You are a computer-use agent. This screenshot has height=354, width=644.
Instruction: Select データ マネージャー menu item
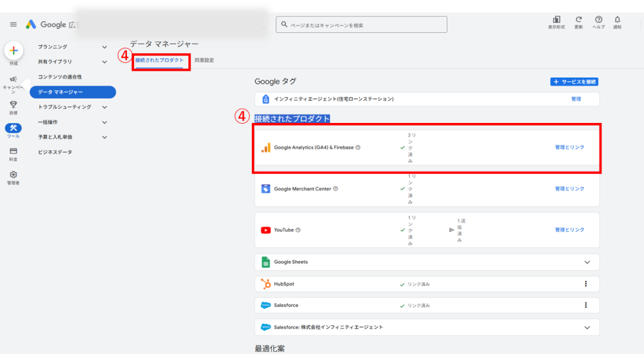coord(73,92)
